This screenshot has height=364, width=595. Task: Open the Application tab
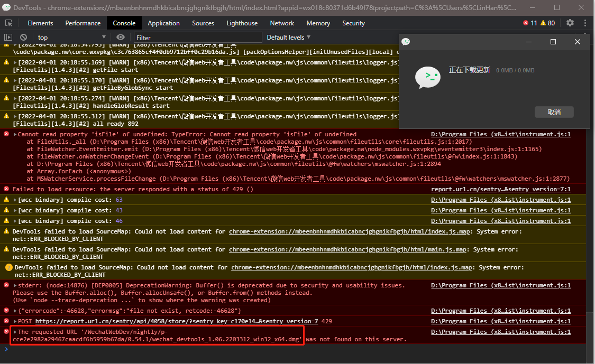[163, 23]
